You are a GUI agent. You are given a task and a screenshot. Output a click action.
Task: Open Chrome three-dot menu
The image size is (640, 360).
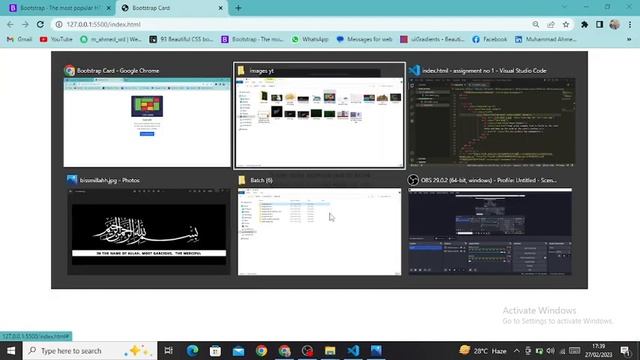point(630,24)
